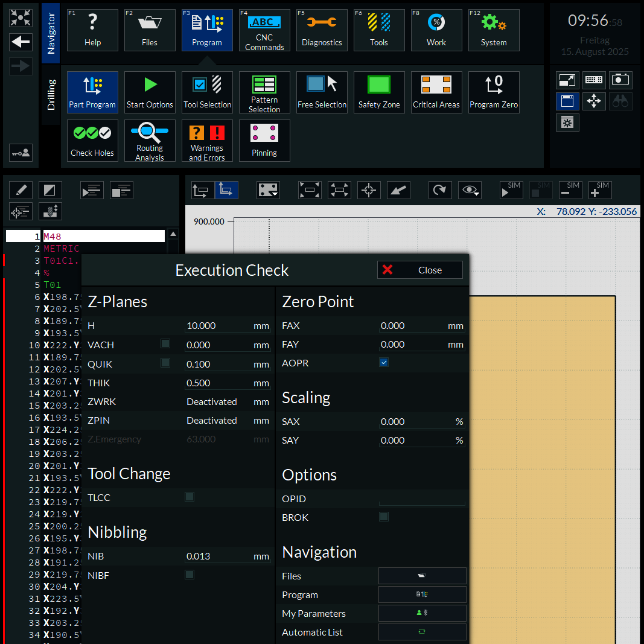644x644 pixels.
Task: Click the OPID input field
Action: (x=422, y=499)
